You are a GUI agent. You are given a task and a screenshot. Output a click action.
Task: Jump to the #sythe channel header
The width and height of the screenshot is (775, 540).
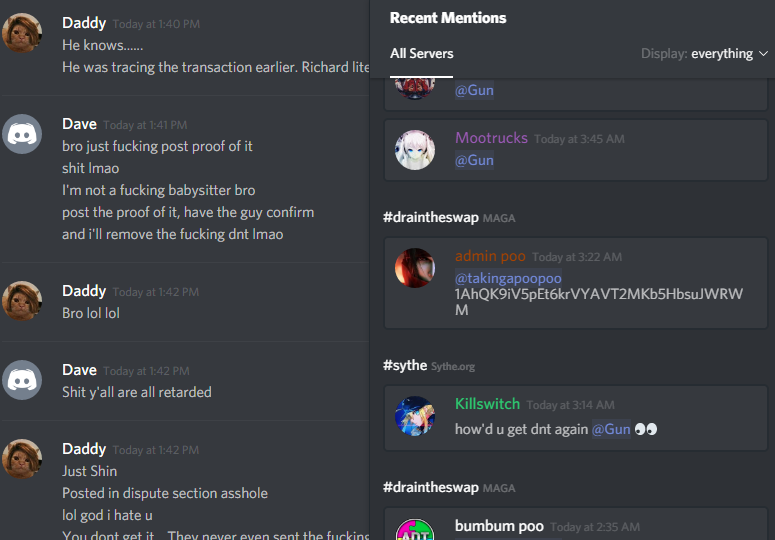[405, 365]
